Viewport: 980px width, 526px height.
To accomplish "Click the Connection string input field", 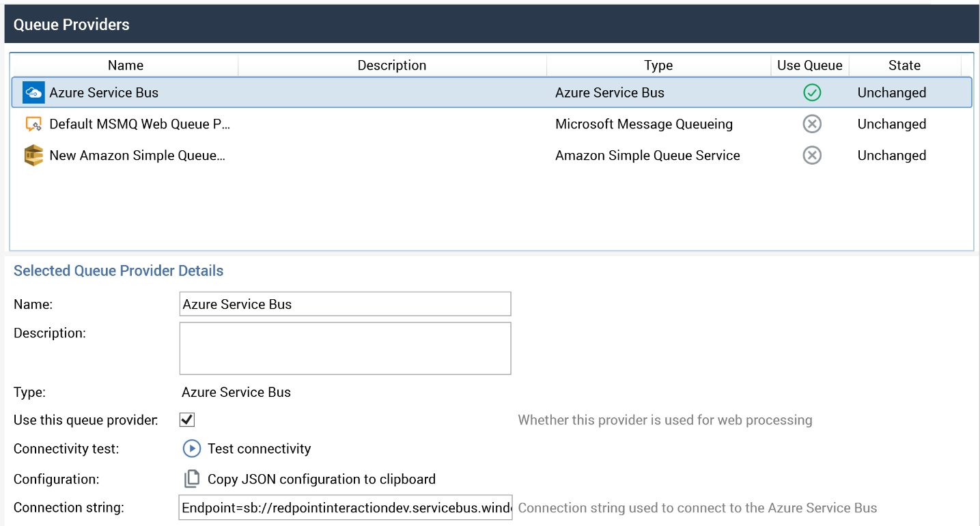I will pyautogui.click(x=345, y=508).
